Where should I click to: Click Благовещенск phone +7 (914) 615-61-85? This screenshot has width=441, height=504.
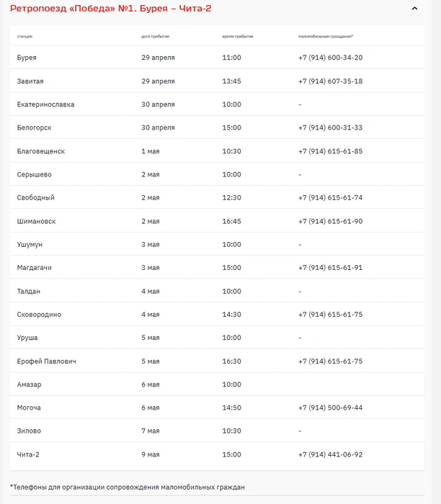[x=330, y=151]
